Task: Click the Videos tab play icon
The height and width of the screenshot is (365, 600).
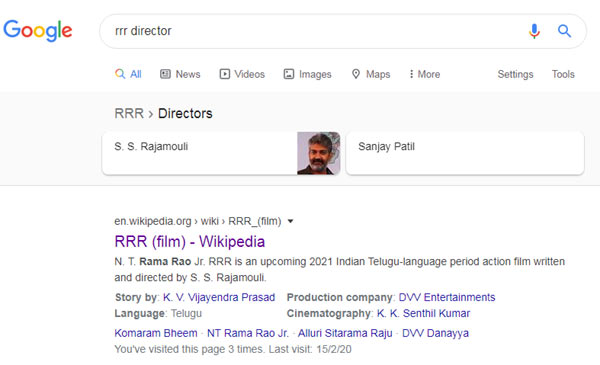Action: point(225,74)
